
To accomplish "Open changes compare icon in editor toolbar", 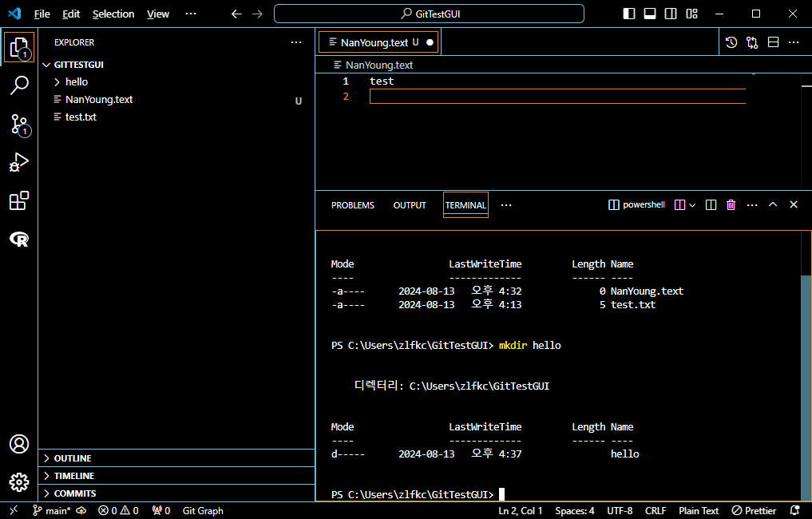I will click(752, 42).
